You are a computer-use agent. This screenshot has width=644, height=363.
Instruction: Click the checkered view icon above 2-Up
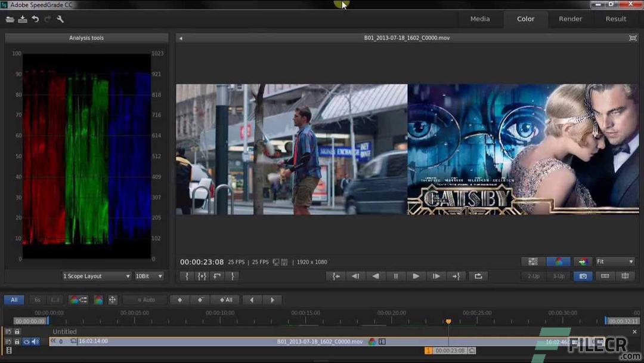pos(533,262)
